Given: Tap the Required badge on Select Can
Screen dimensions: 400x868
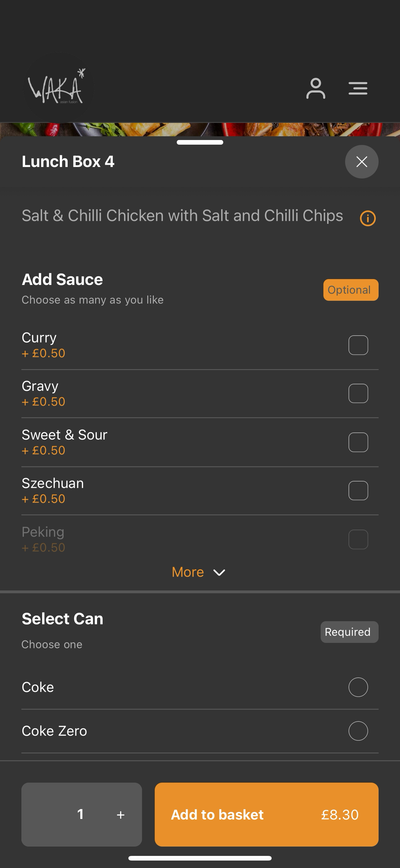Looking at the screenshot, I should 349,632.
